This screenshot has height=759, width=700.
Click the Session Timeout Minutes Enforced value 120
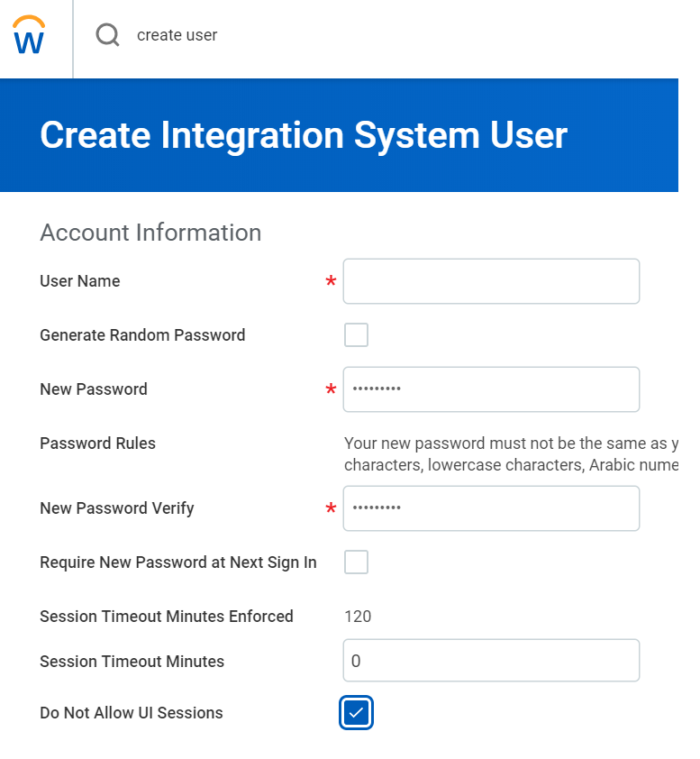358,616
